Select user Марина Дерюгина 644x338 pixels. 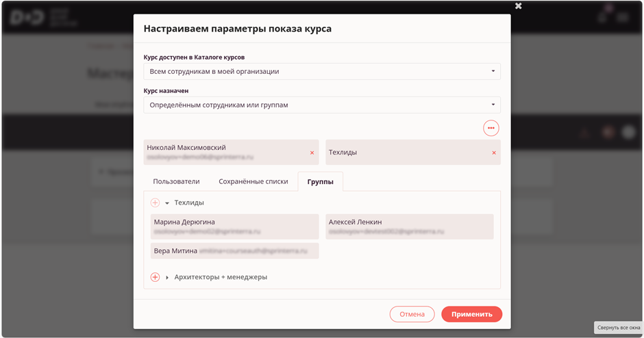[x=234, y=226]
